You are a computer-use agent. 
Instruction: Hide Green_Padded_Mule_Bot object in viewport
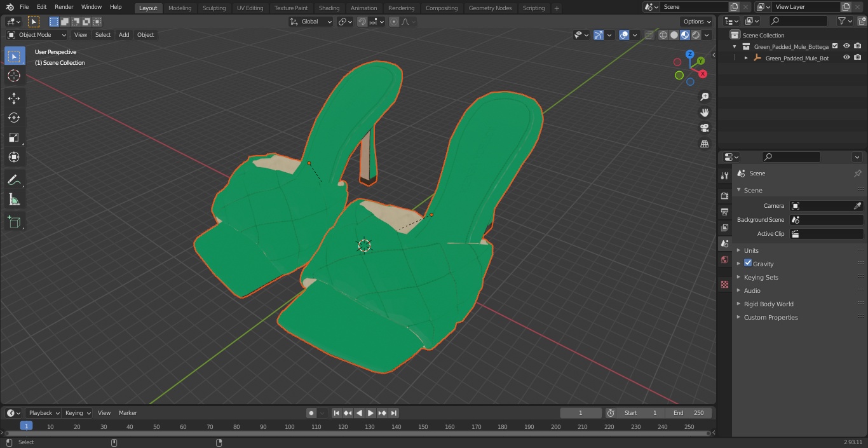tap(846, 58)
